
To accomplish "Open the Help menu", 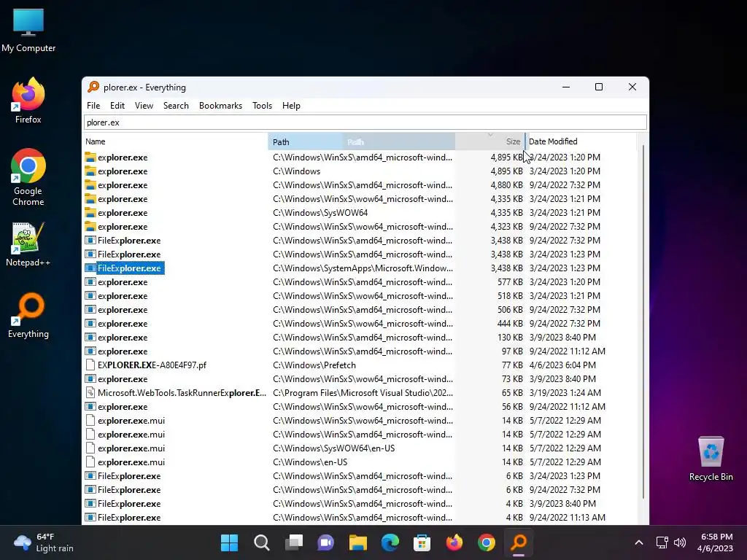I will [291, 106].
